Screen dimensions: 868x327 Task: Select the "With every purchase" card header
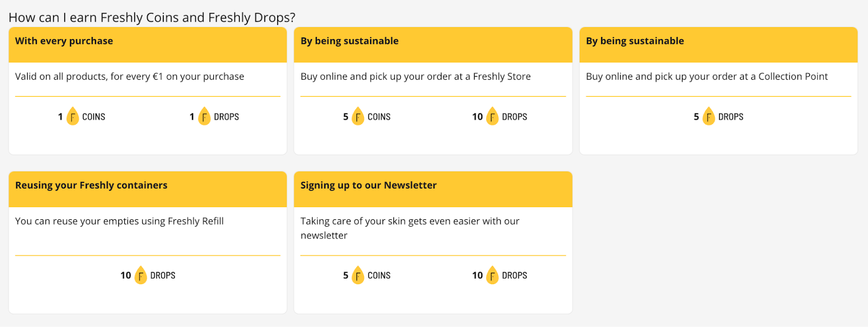pyautogui.click(x=64, y=41)
